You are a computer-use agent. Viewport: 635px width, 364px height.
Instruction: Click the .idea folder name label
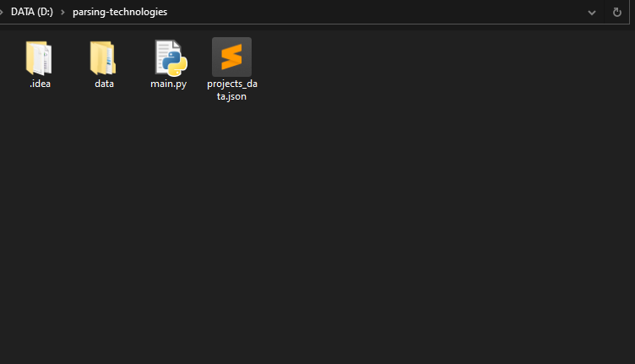pyautogui.click(x=40, y=84)
